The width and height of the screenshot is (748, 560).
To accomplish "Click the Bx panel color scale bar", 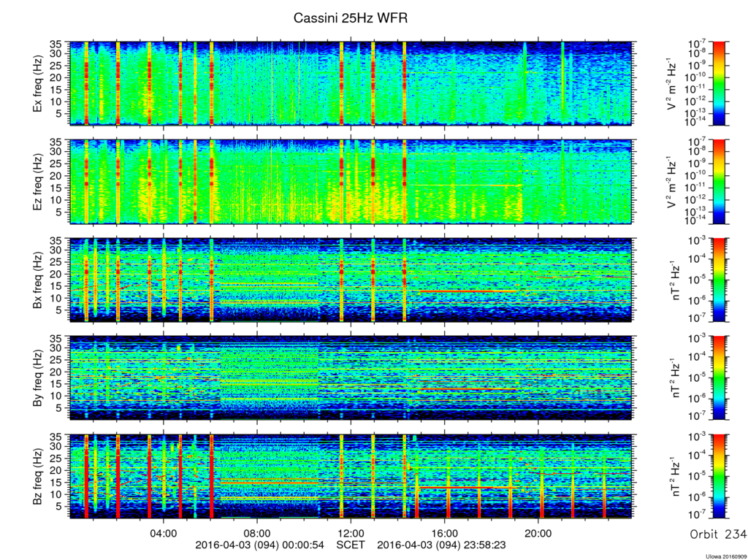I will (719, 280).
